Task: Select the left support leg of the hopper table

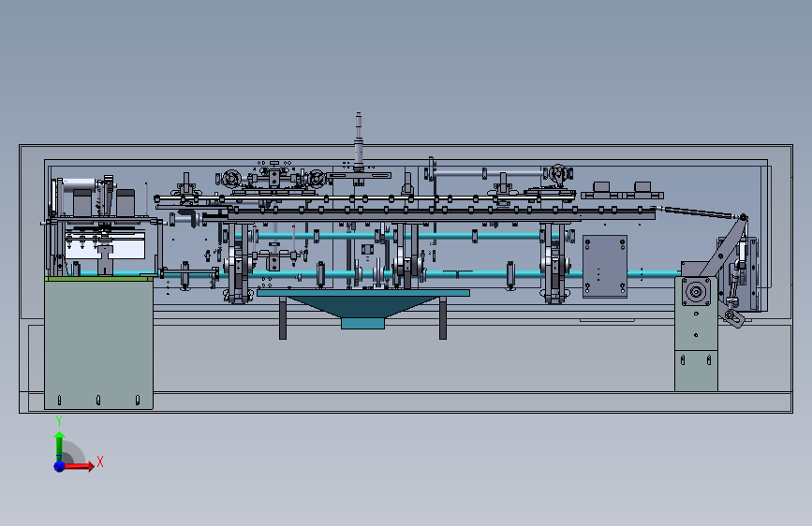Action: pos(283,318)
